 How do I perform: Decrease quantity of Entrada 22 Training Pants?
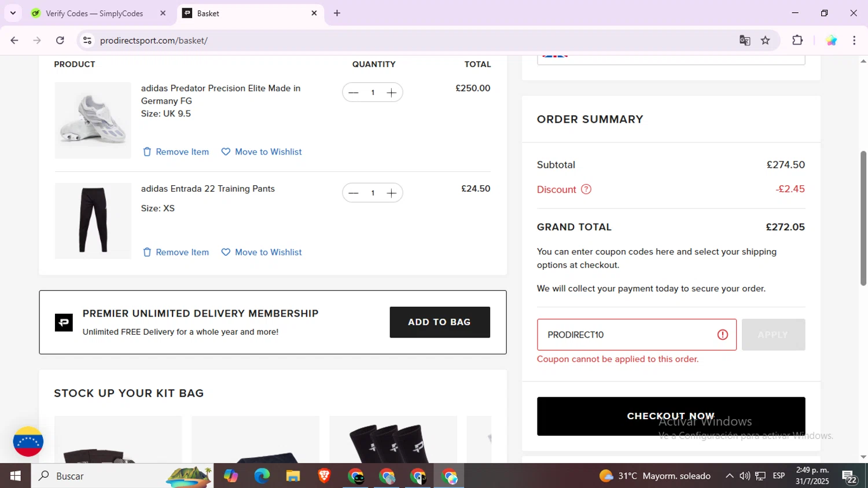(353, 193)
